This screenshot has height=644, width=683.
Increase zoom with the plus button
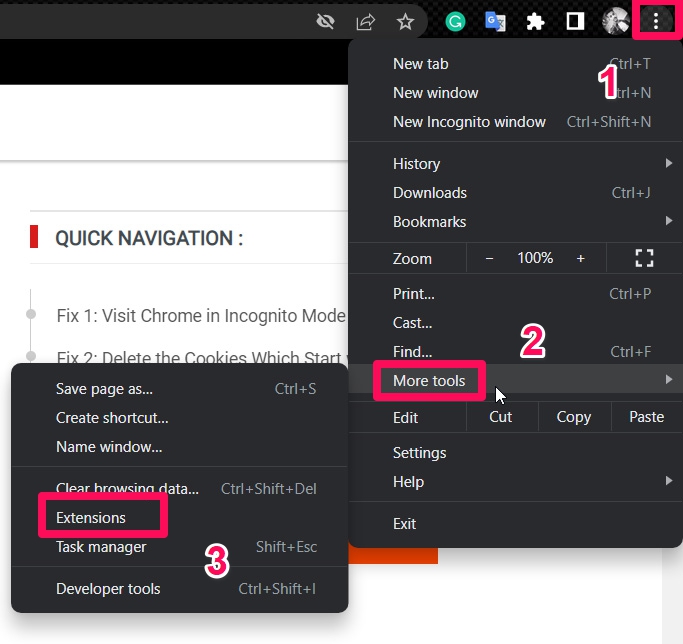click(580, 258)
